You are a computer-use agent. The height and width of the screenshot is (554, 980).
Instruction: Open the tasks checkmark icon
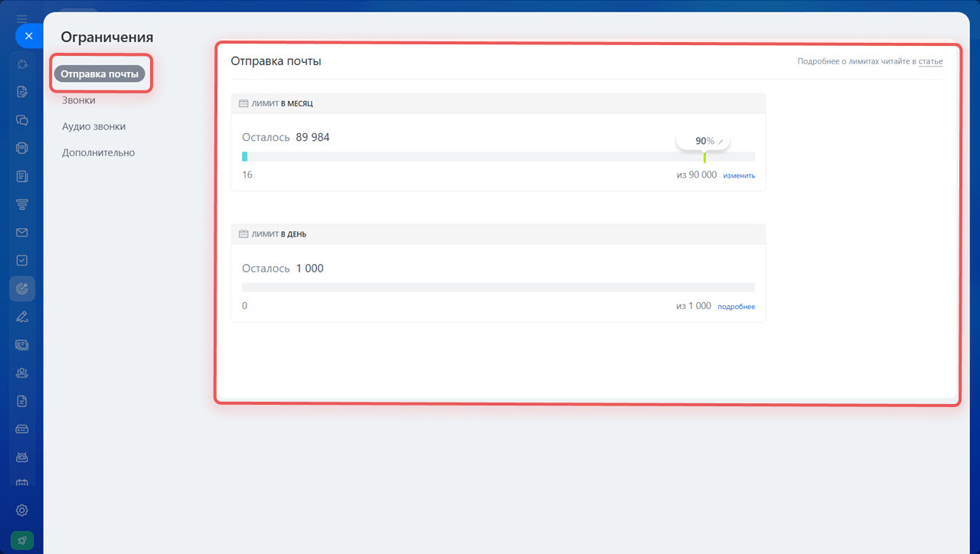pos(21,260)
